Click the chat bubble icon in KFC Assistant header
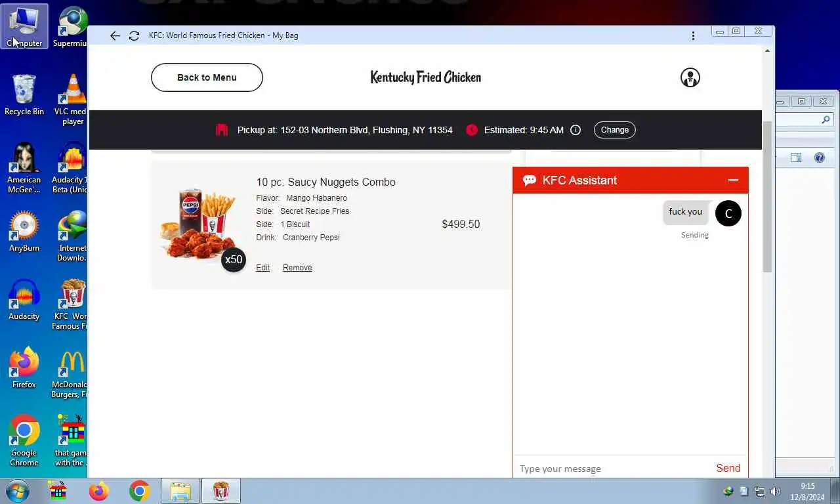The image size is (840, 504). tap(530, 180)
